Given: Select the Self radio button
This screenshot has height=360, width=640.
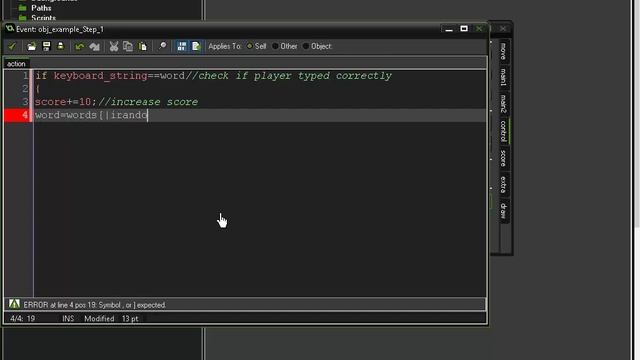Looking at the screenshot, I should click(x=250, y=46).
